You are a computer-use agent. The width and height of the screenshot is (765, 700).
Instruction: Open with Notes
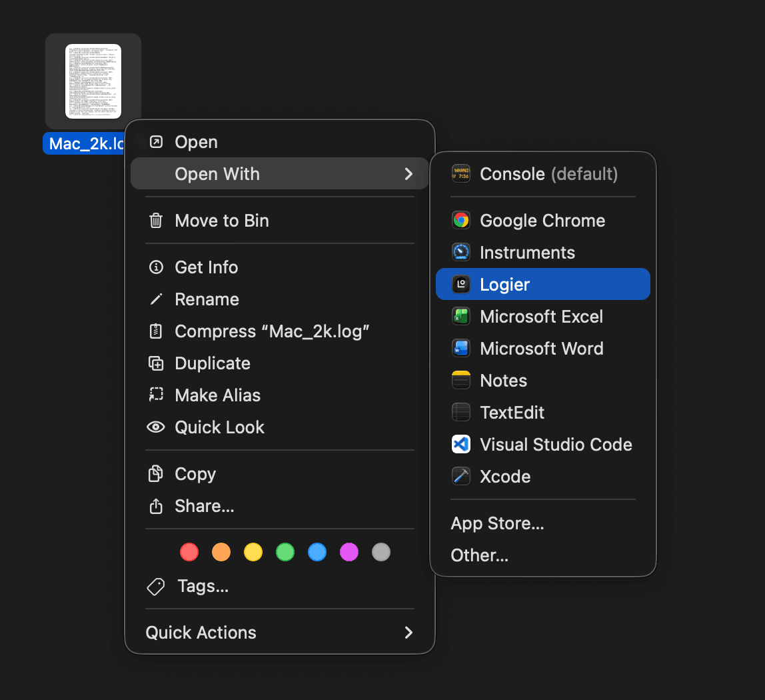(x=543, y=380)
